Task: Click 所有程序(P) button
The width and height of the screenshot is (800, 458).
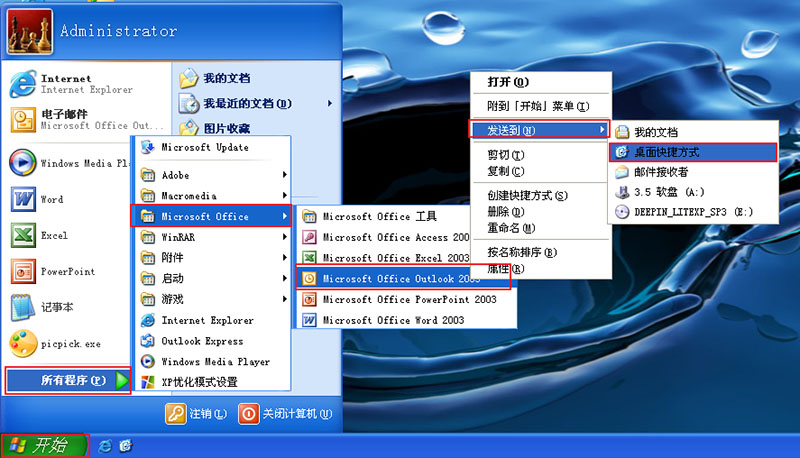Action: (68, 380)
